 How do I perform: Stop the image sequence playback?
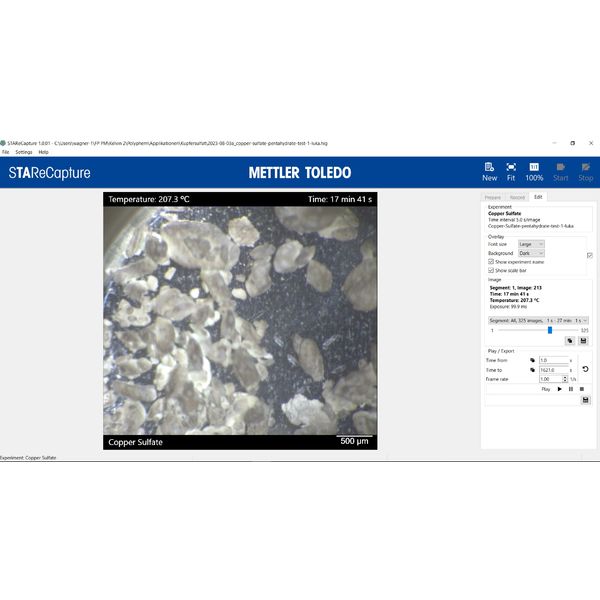(x=582, y=389)
